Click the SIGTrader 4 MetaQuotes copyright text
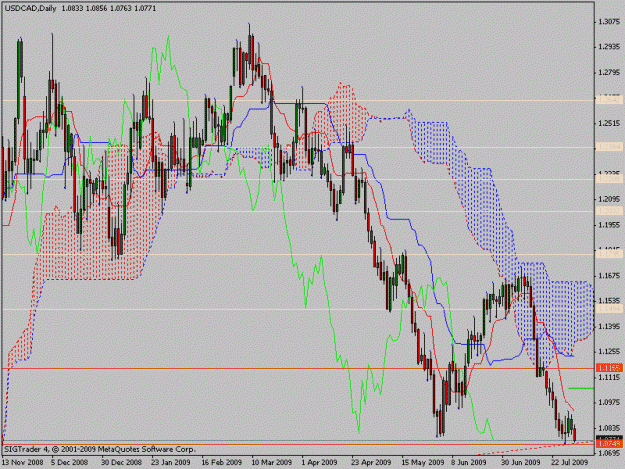The height and width of the screenshot is (469, 625). pyautogui.click(x=100, y=450)
